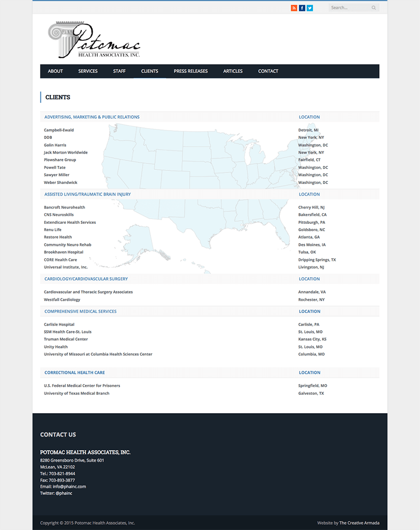The image size is (420, 530).
Task: Open the ABOUT navigation tab
Action: pos(55,71)
